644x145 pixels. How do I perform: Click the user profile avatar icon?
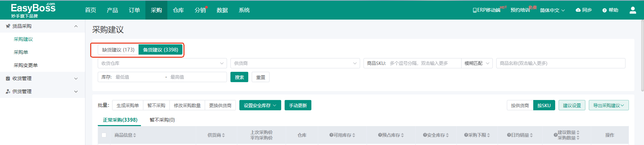(633, 10)
